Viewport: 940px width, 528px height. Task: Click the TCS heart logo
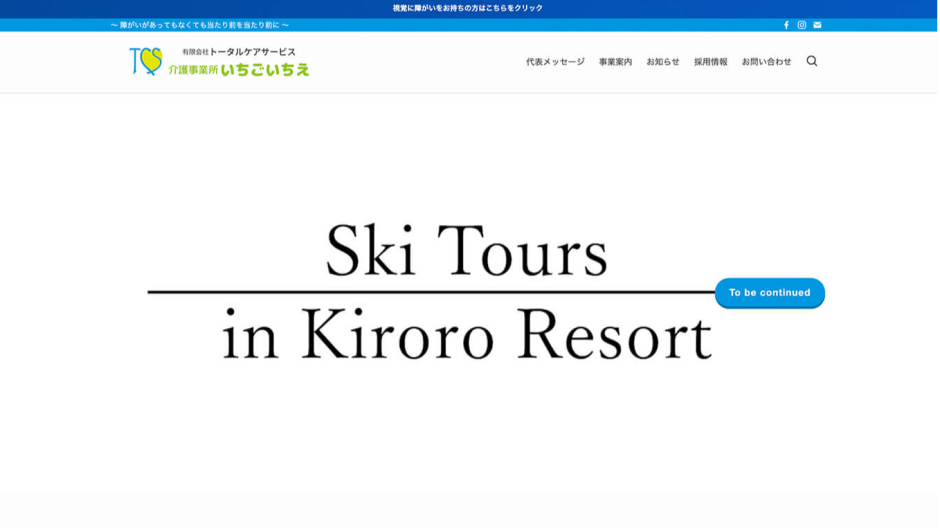[x=147, y=61]
